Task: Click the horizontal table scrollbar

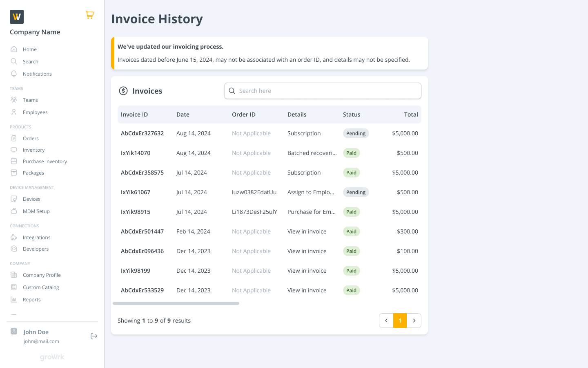Action: click(176, 303)
